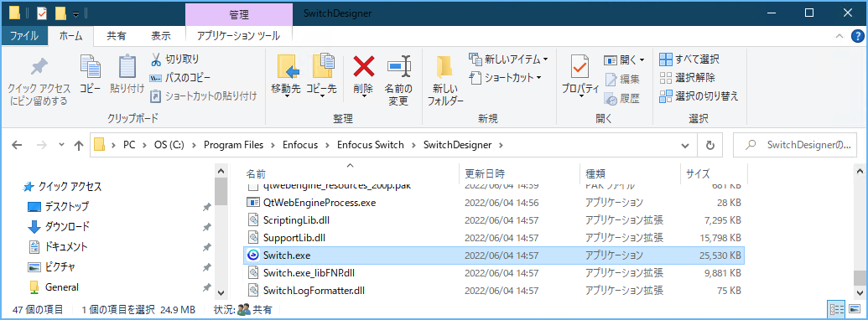The image size is (868, 320).
Task: Click Program Files in the address path
Action: tap(235, 146)
